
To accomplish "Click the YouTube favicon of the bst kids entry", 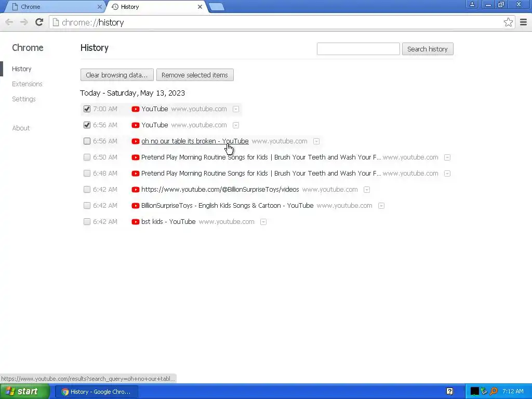I will (x=136, y=222).
